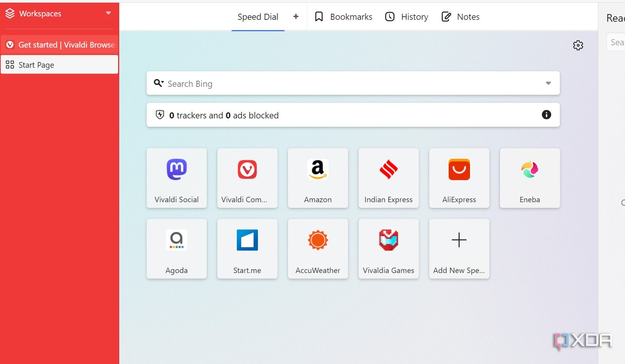This screenshot has width=625, height=364.
Task: Open the Start.me speed dial tile
Action: coord(247,249)
